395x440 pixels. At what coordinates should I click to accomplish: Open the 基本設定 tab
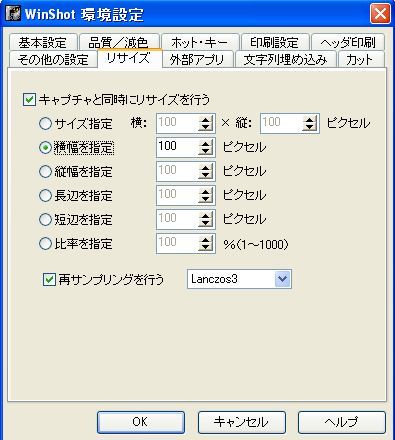43,42
